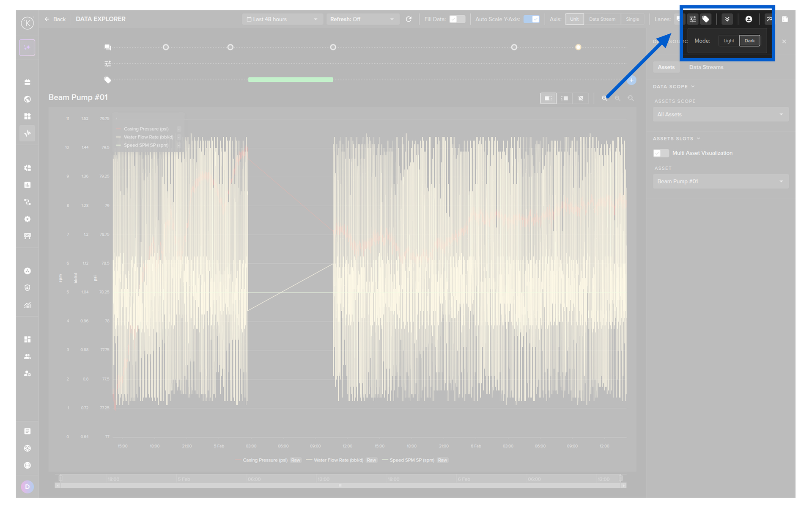Click the double chevron collapse icon
Image resolution: width=812 pixels, height=508 pixels.
727,19
